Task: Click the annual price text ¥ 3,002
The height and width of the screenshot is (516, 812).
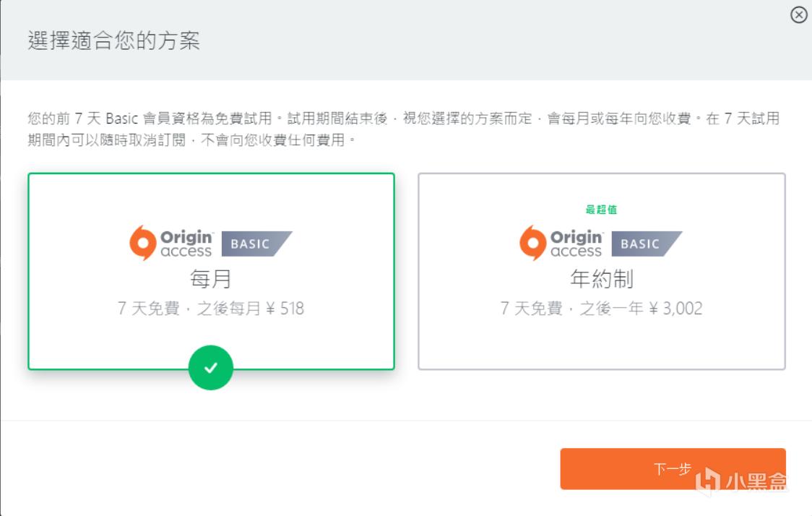Action: [x=675, y=309]
